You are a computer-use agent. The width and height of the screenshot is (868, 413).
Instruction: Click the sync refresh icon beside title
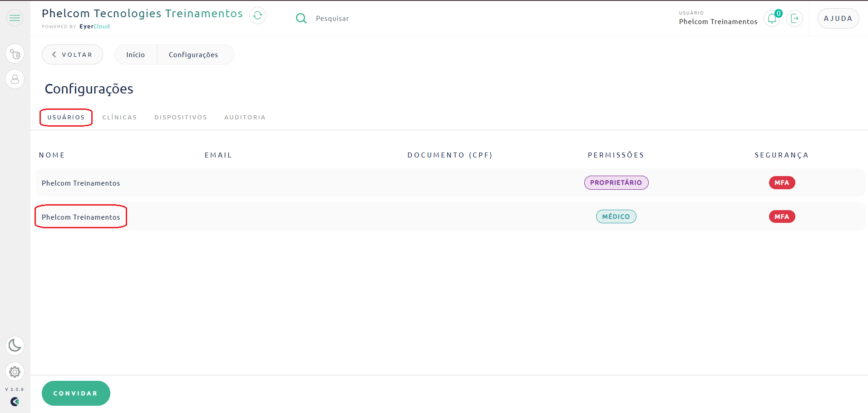point(257,15)
